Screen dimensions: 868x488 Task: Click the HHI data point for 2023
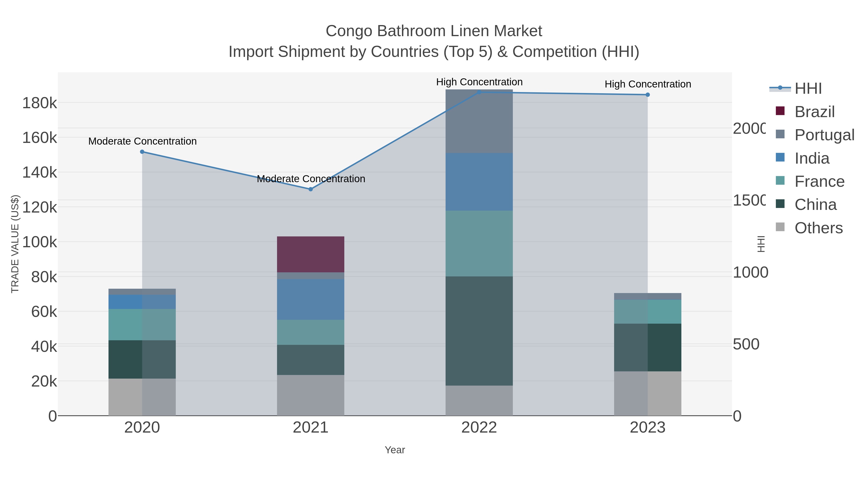(x=648, y=95)
